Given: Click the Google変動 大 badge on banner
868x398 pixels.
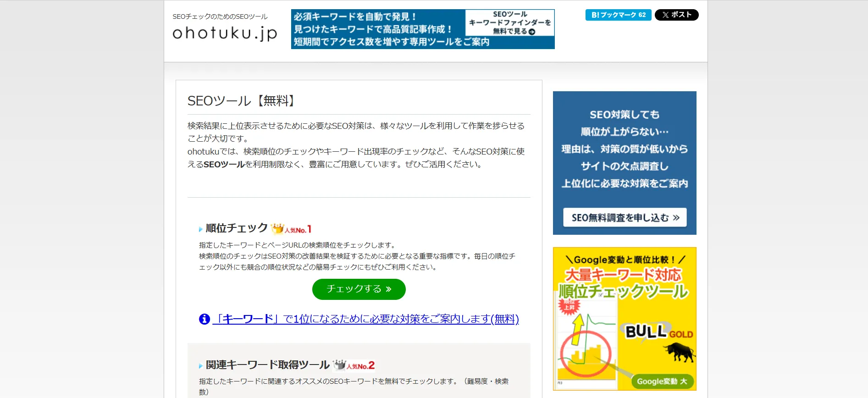Looking at the screenshot, I should [662, 381].
